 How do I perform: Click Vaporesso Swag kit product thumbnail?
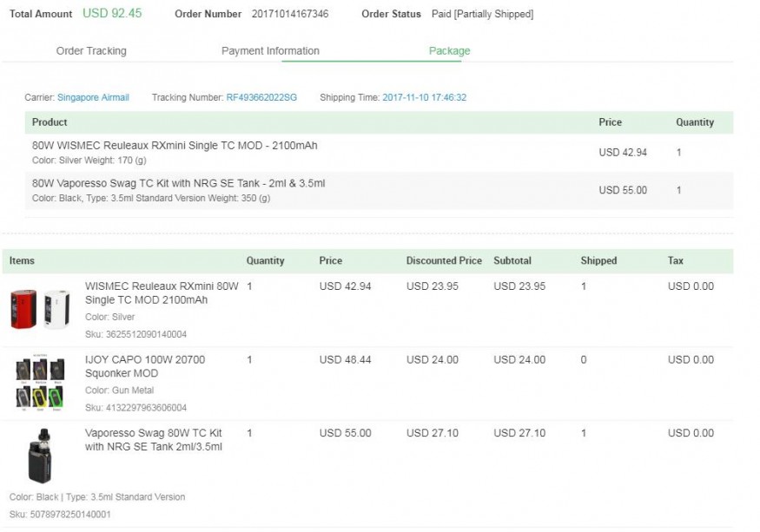(x=39, y=456)
